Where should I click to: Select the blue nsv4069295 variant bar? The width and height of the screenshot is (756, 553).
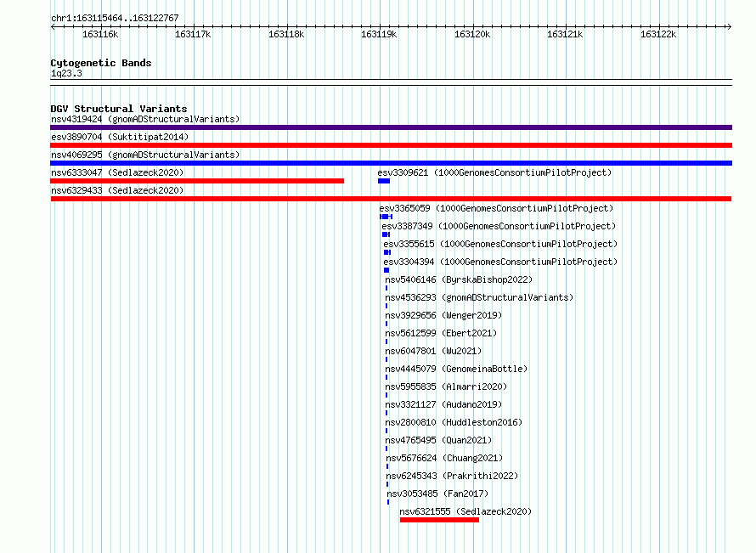pos(391,163)
